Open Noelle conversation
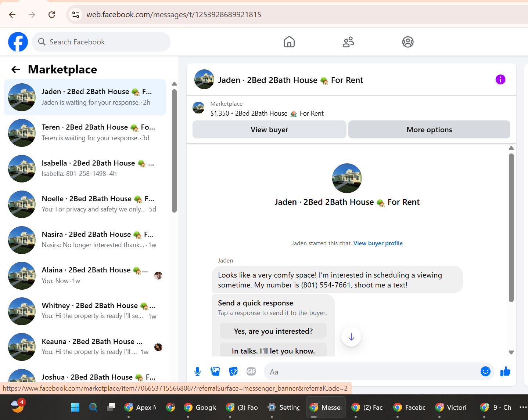Screen dimensions: 528x420 (x=85, y=204)
